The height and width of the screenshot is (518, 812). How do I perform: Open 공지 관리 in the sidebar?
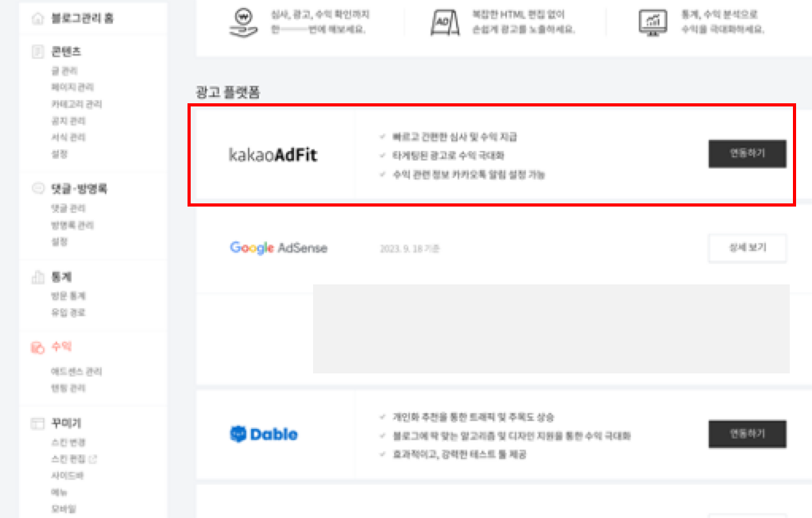tap(68, 121)
